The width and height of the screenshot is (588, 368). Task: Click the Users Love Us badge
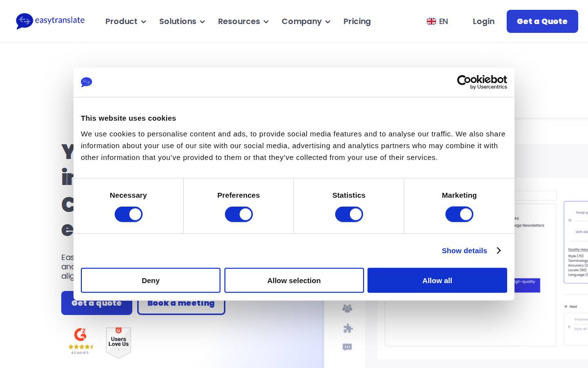[119, 342]
